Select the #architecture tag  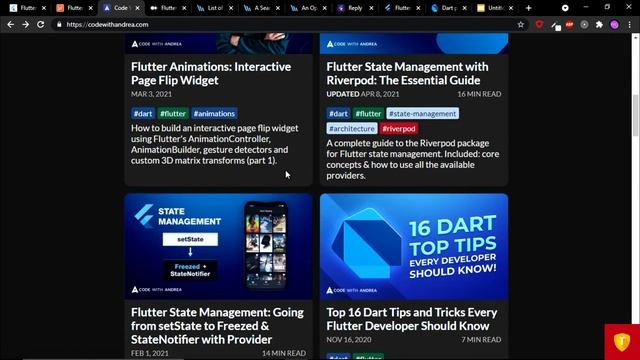[x=352, y=129]
